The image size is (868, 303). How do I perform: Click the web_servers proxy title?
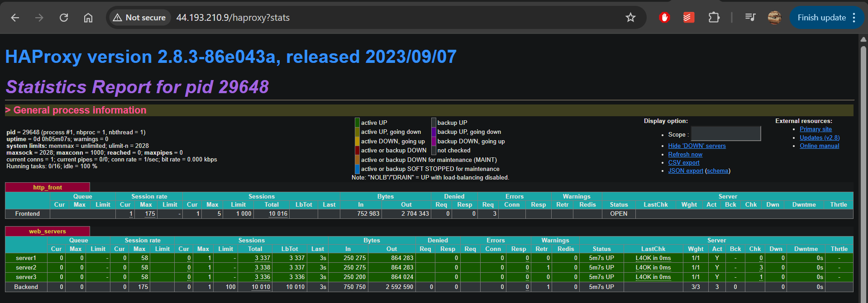pyautogui.click(x=48, y=231)
